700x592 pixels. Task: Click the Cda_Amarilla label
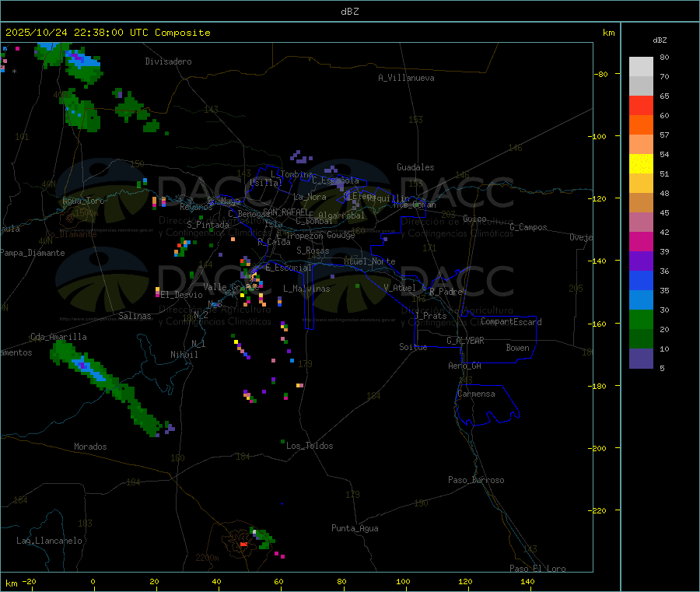coord(58,337)
